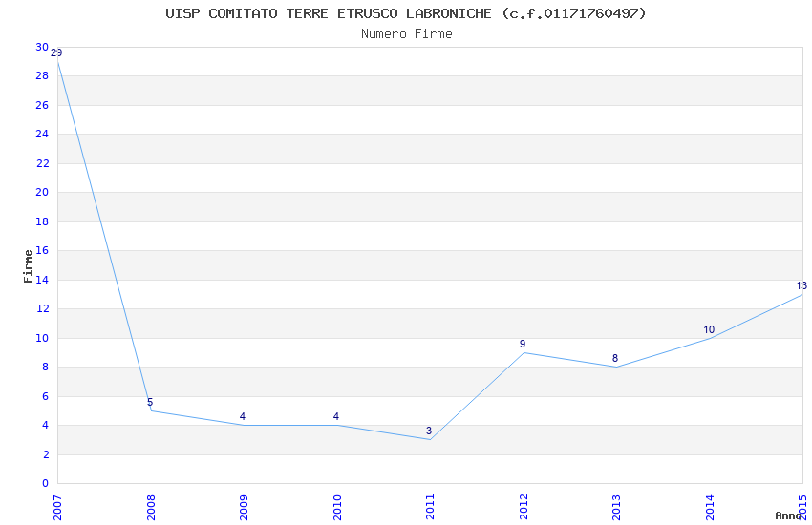This screenshot has width=812, height=525.
Task: Click the x-axis year label 2010
Action: [x=337, y=508]
